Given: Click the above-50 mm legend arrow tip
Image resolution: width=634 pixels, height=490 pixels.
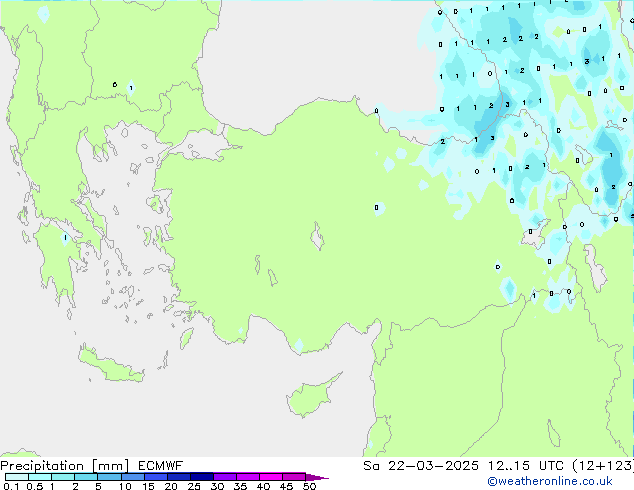Looking at the screenshot, I should click(x=317, y=477).
